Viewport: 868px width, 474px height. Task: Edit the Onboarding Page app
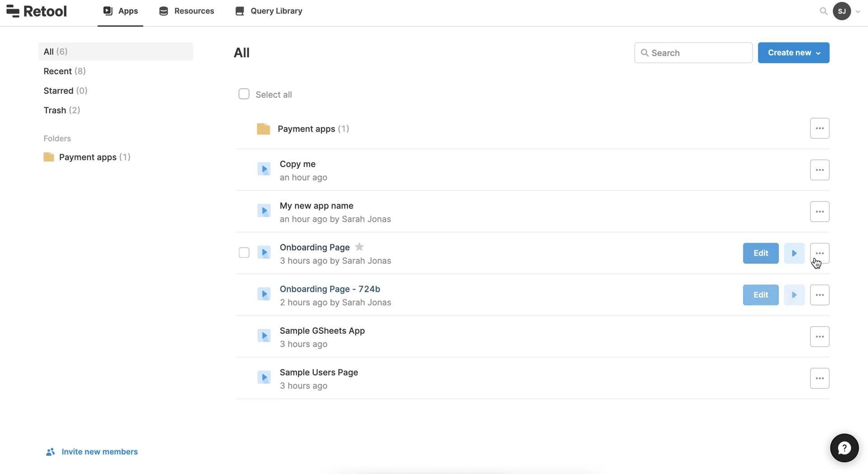pos(760,253)
